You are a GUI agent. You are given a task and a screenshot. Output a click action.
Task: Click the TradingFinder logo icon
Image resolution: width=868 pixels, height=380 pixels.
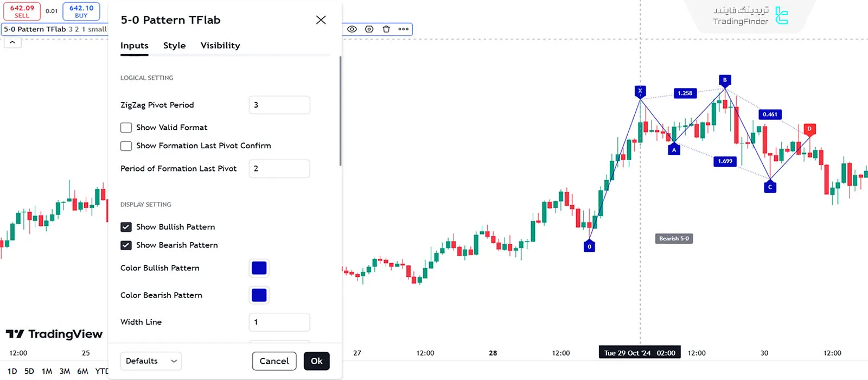[x=781, y=16]
